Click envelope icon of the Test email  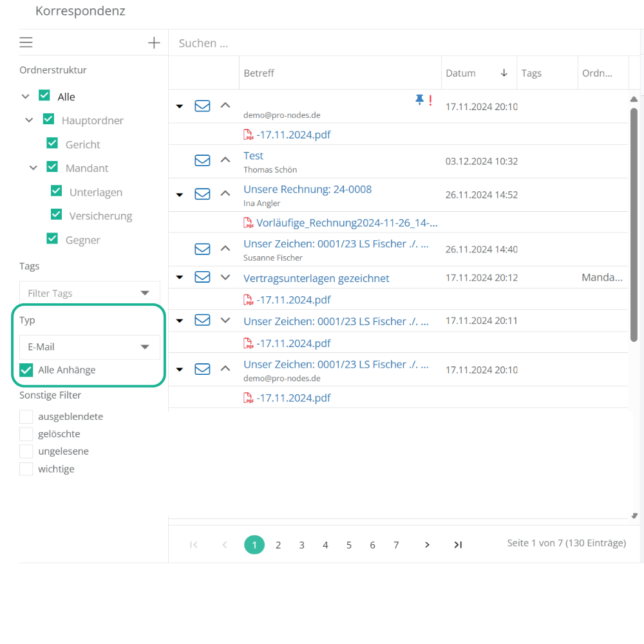tap(202, 160)
